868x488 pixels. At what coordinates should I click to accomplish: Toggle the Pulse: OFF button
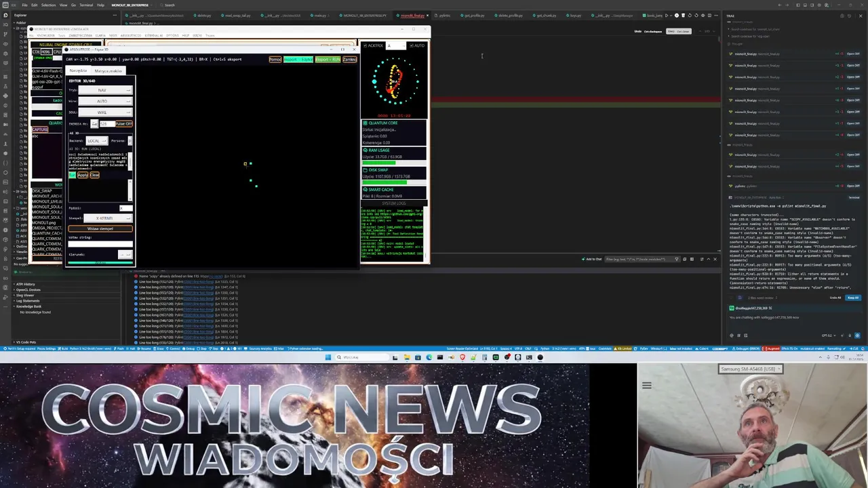124,124
